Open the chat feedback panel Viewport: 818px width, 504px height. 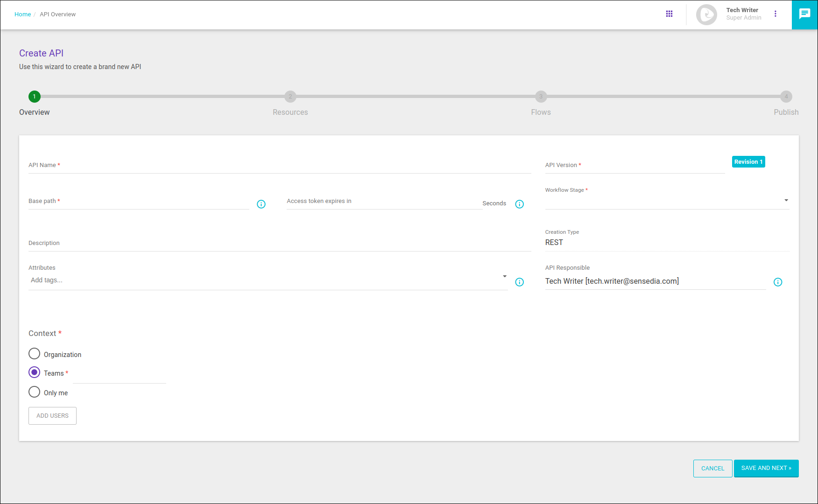(x=804, y=14)
